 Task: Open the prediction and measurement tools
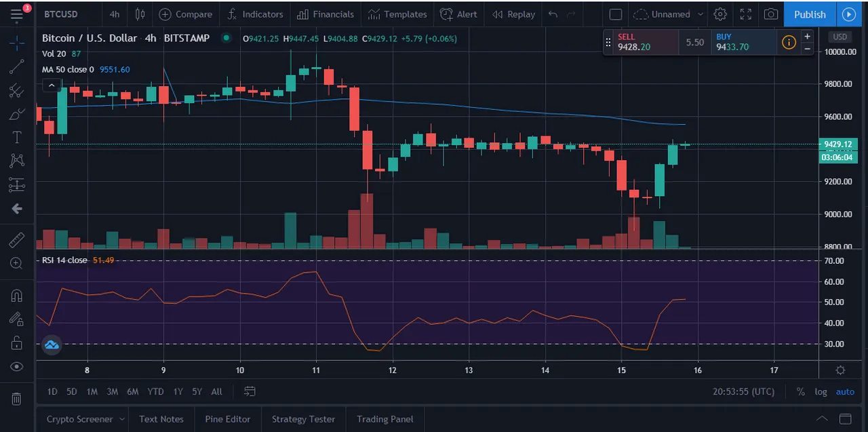(17, 184)
